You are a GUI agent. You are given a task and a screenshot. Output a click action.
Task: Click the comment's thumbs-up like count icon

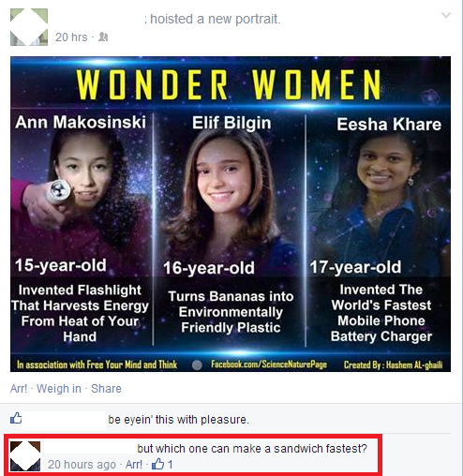click(157, 464)
